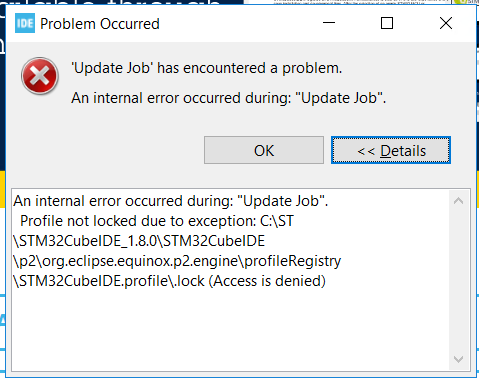Select the "Profile not locked due to exception" line
The image size is (479, 382).
[157, 221]
